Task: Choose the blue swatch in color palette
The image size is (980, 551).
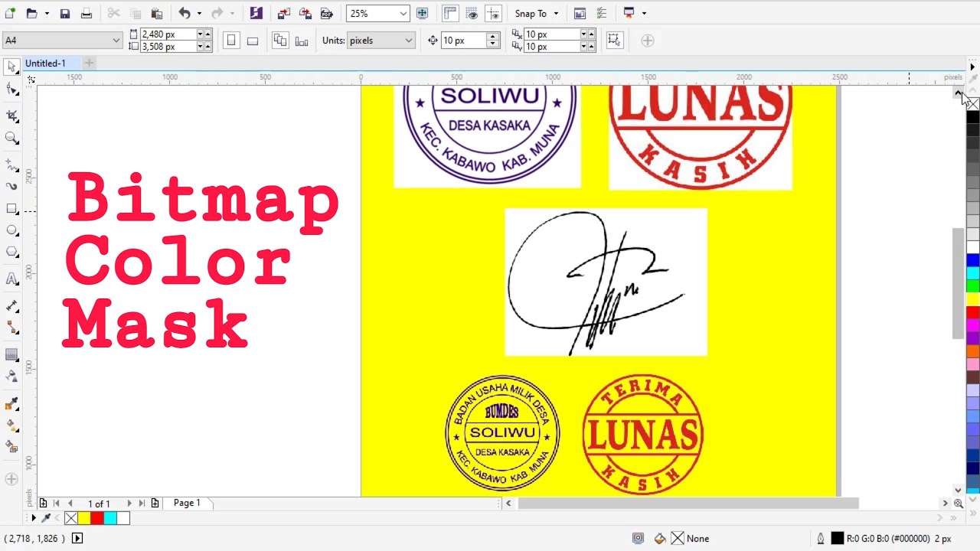Action: 972,260
